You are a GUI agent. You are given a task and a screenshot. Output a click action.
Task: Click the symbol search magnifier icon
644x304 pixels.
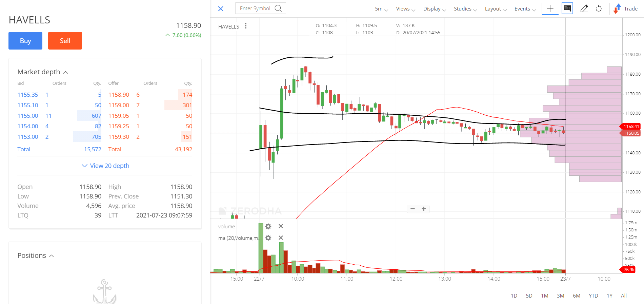click(278, 8)
